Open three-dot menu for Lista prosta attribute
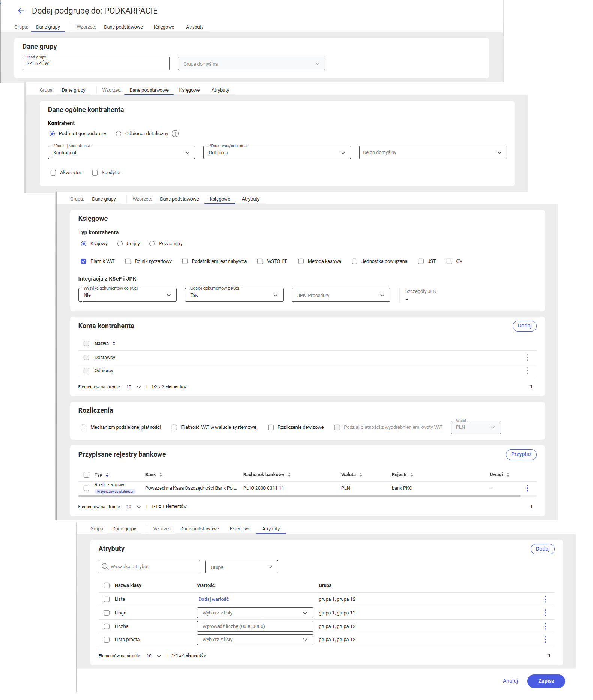The image size is (593, 700). pos(545,640)
